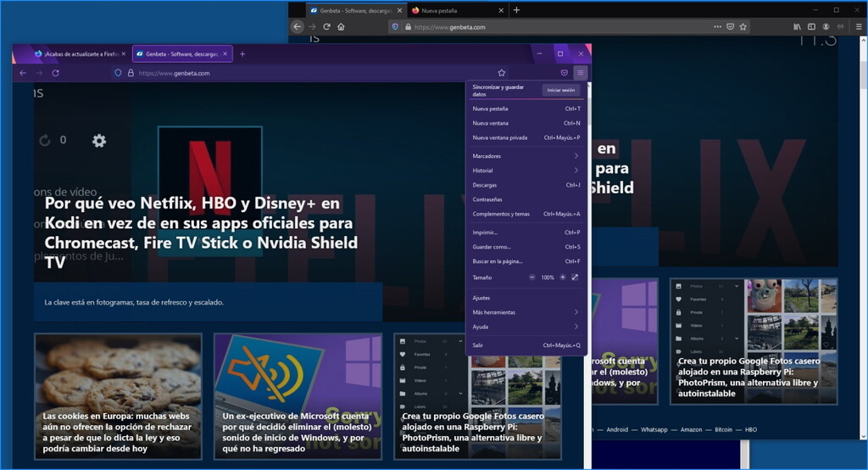Click the settings gear on the page in front window
The height and width of the screenshot is (470, 868).
coord(99,141)
